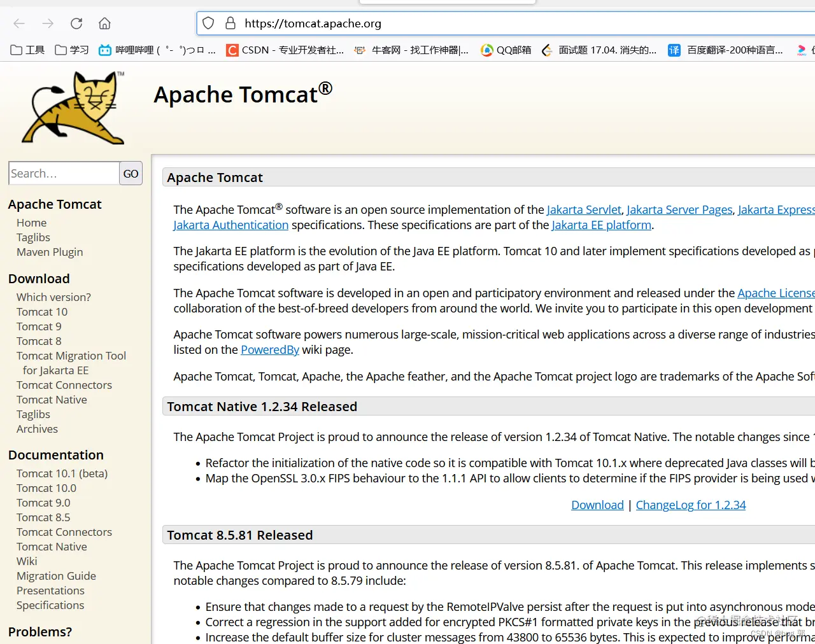
Task: Open the 哔哩哔哩 bookmark
Action: [x=157, y=50]
